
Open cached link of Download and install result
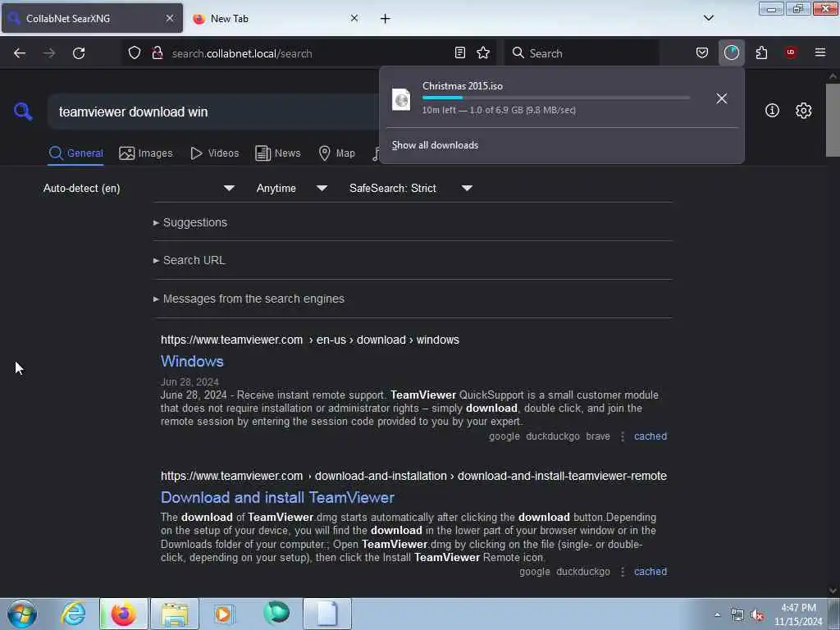(x=651, y=572)
